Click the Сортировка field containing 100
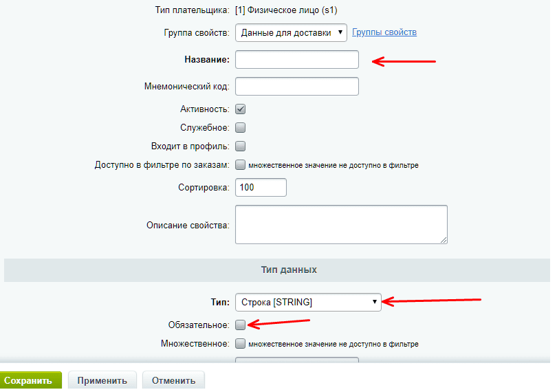 point(261,188)
